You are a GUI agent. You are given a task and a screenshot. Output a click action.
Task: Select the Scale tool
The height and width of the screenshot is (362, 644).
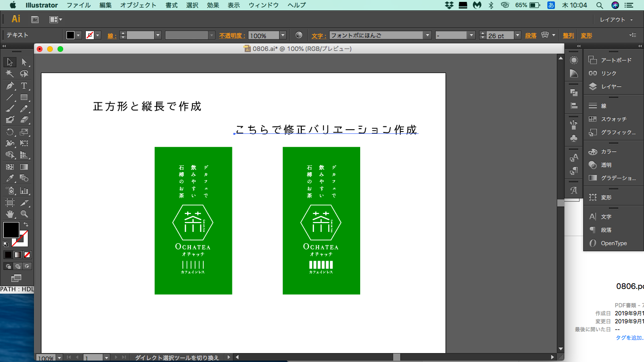coord(24,132)
